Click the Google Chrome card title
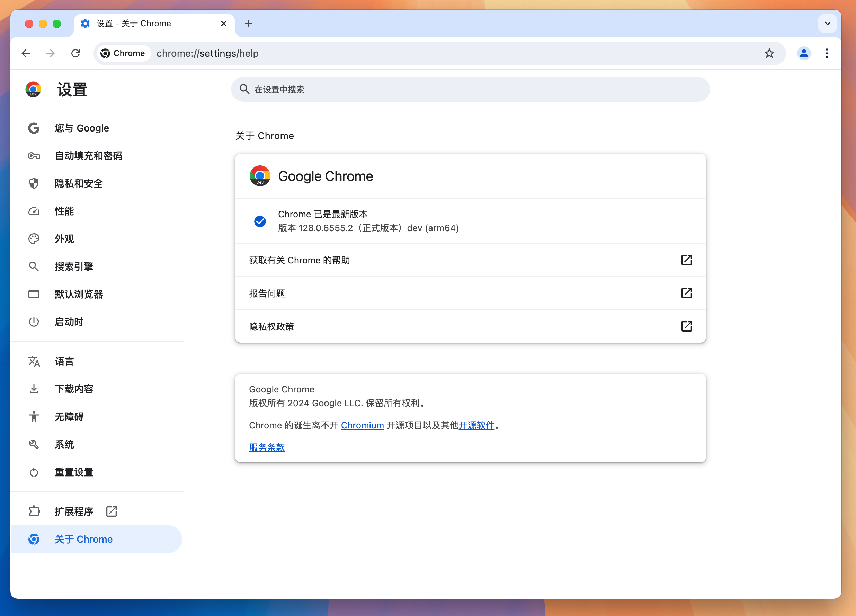The image size is (856, 616). pos(326,176)
